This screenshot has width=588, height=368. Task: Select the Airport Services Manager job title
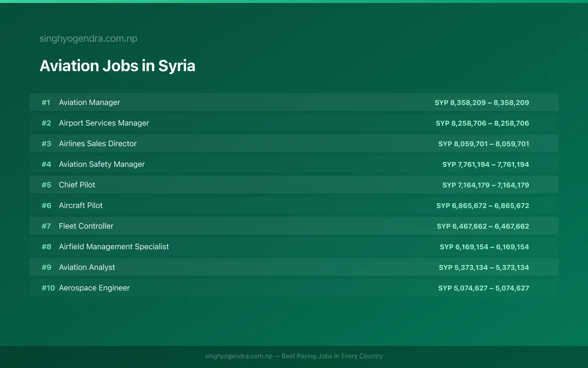104,123
